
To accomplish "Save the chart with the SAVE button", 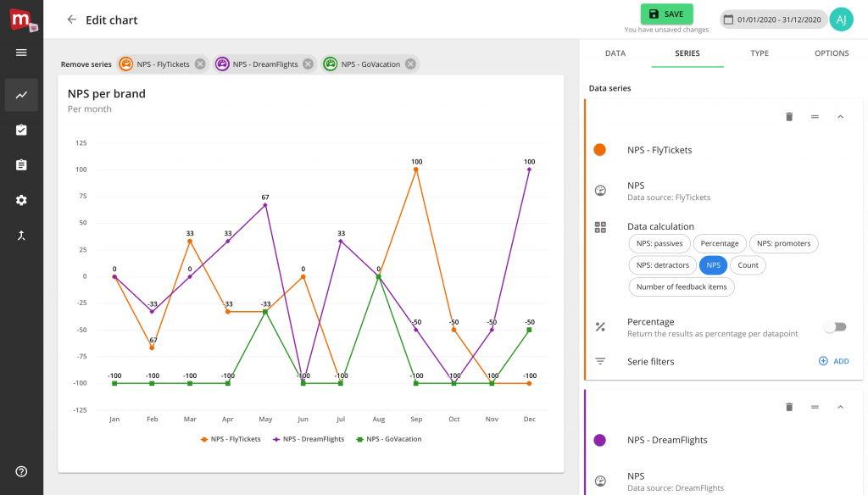I will tap(666, 14).
